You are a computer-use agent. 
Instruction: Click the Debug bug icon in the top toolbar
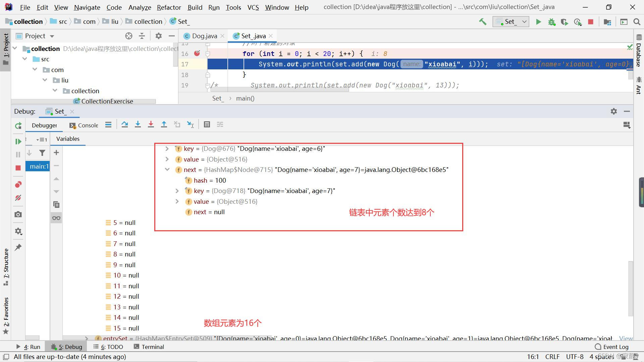(x=551, y=22)
